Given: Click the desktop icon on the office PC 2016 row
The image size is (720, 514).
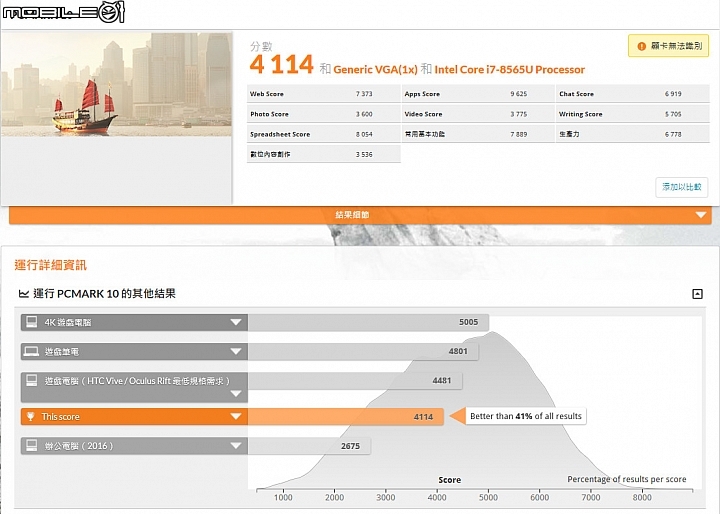Looking at the screenshot, I should pos(32,446).
